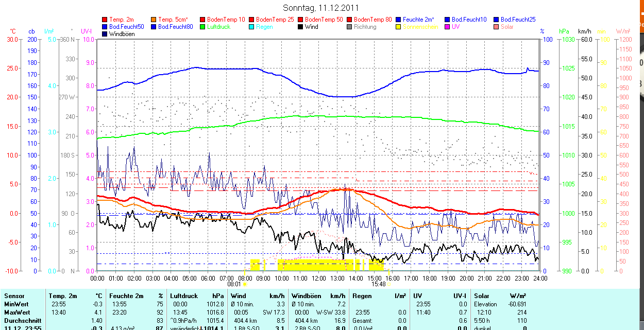
Task: Select the hPa axis unit label
Action: point(564,31)
